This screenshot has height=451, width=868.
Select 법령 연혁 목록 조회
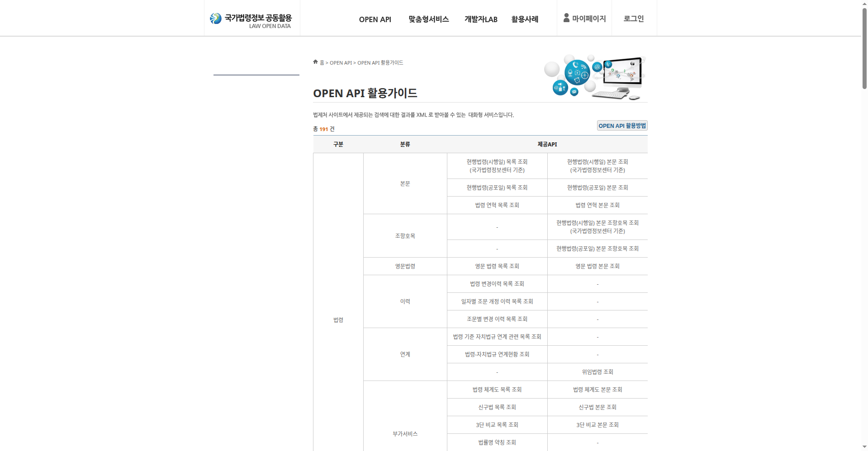click(497, 205)
